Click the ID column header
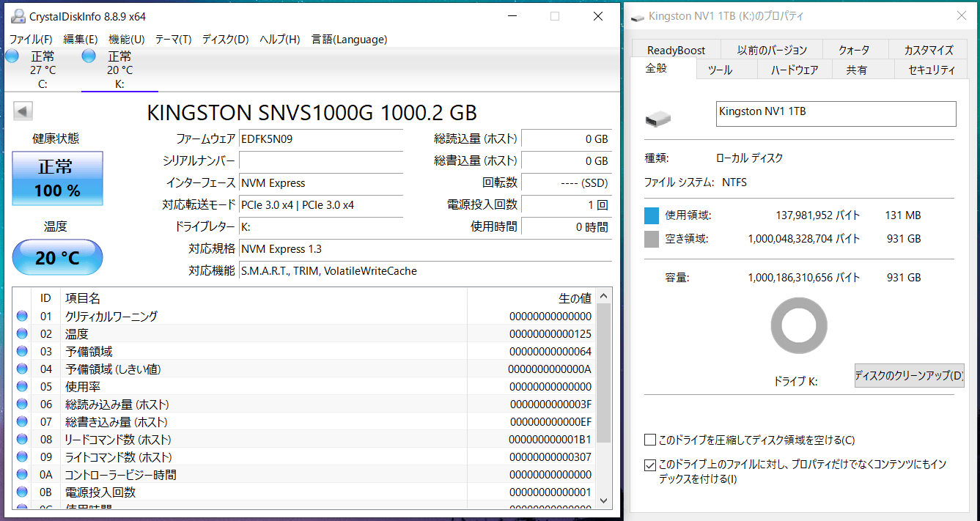 click(45, 298)
